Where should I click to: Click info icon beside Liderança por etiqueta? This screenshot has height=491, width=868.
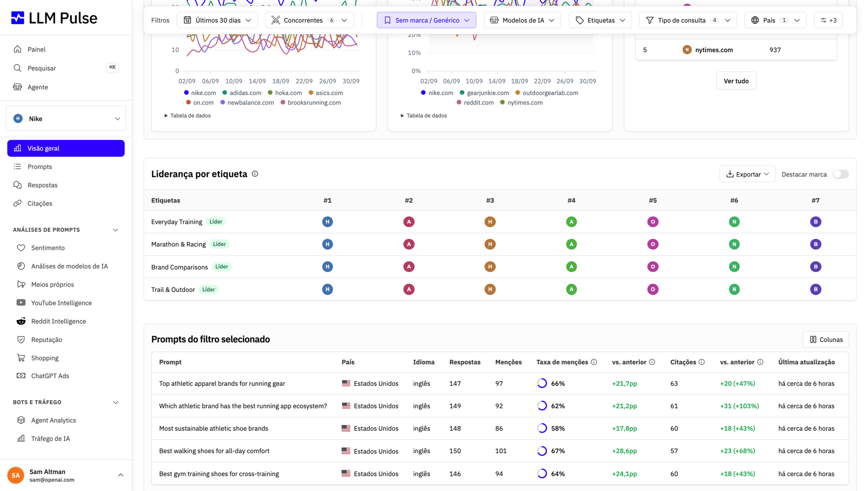pos(255,174)
